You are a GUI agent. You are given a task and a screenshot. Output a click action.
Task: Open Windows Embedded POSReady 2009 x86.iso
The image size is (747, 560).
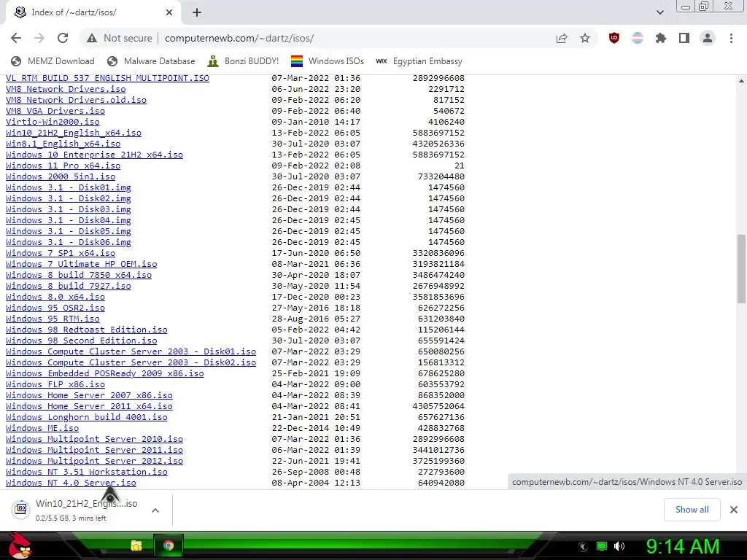[x=105, y=374]
